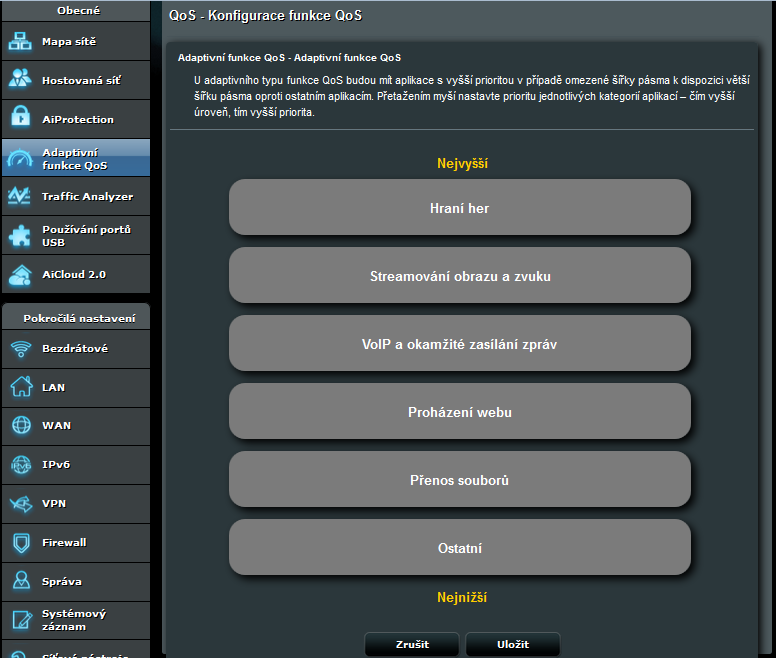Open Hostovaná síť guest network icon
The image size is (776, 658).
(21, 79)
